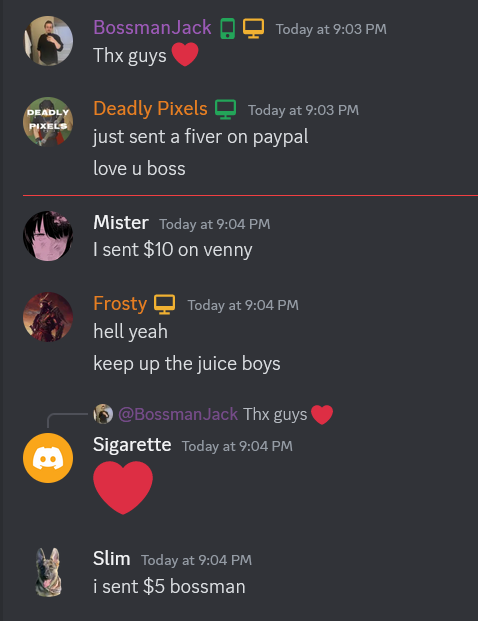
Task: Click Frosty's yellow desktop status icon
Action: [165, 305]
